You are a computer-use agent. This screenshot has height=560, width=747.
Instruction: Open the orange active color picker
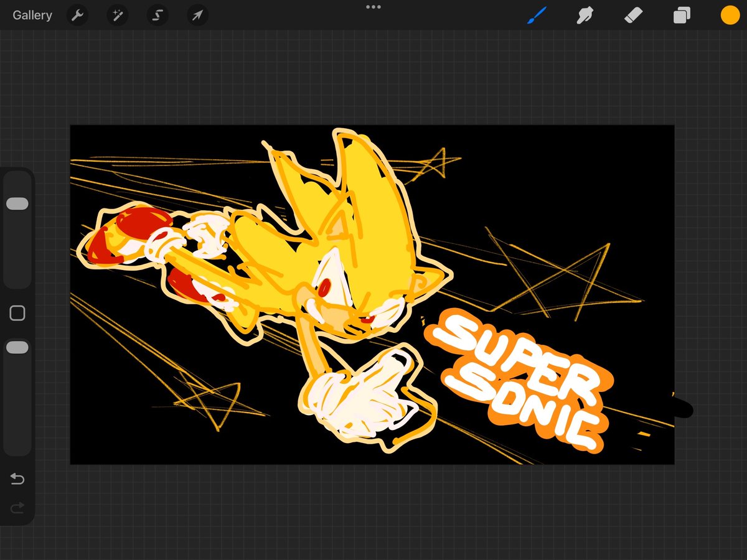(x=730, y=16)
